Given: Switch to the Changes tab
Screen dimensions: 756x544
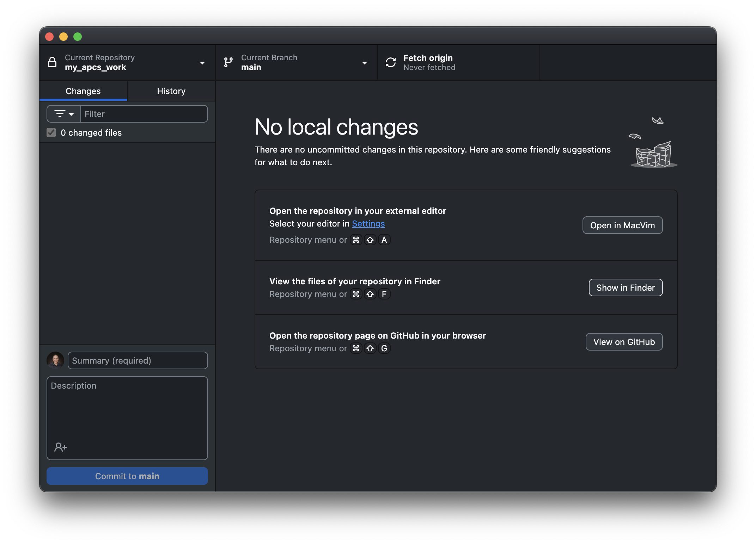Looking at the screenshot, I should click(83, 91).
